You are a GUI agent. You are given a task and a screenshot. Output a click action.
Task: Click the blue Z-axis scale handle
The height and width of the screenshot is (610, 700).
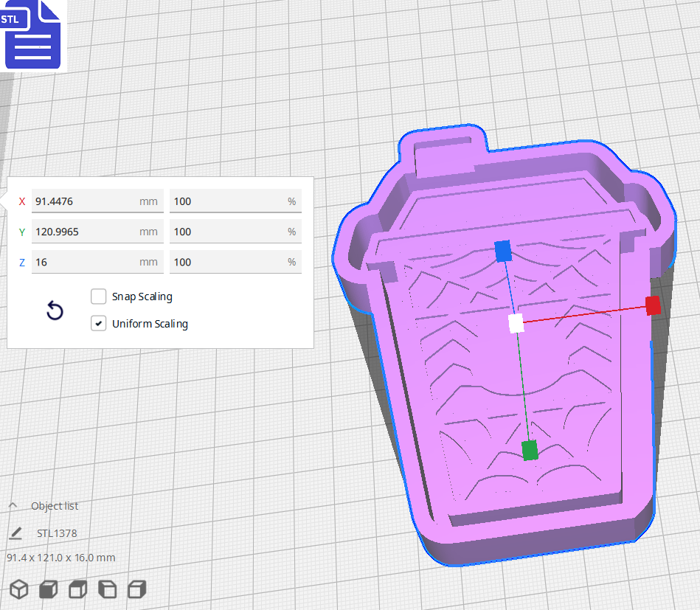504,252
